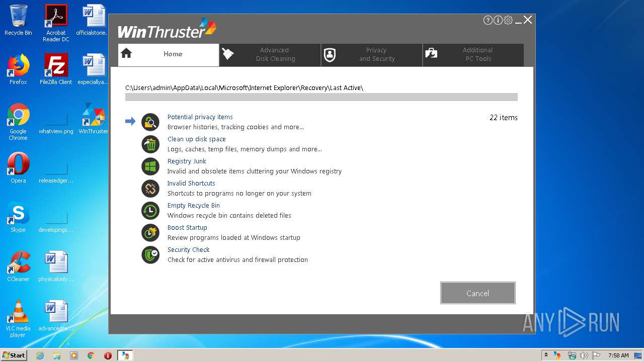Screen dimensions: 644x362
Task: Open the network tray icon
Action: (571, 355)
